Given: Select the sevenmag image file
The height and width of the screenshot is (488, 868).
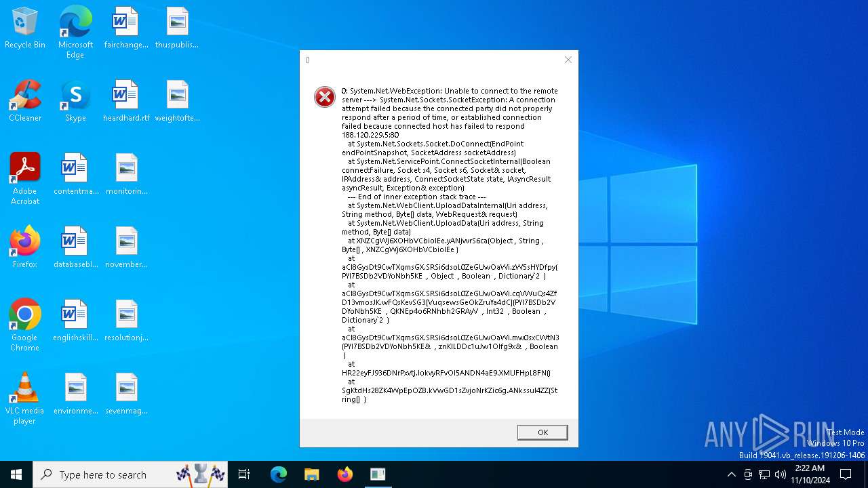Looking at the screenshot, I should (x=126, y=394).
